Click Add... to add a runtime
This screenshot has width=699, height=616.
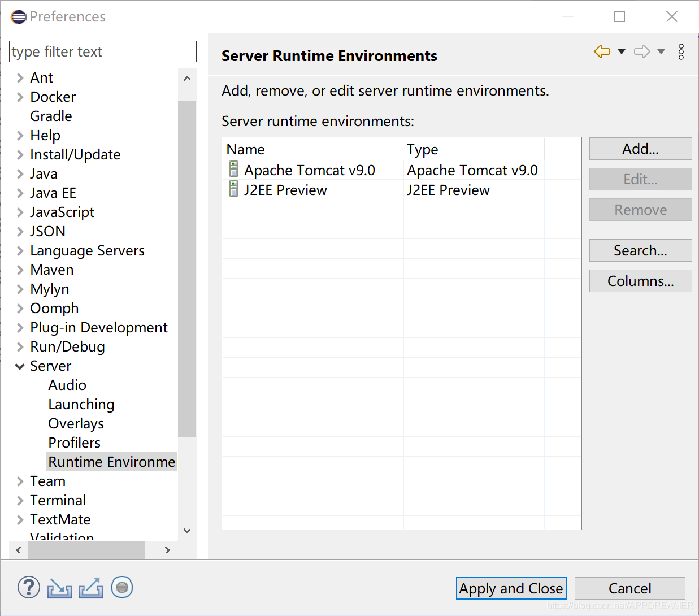pyautogui.click(x=640, y=149)
